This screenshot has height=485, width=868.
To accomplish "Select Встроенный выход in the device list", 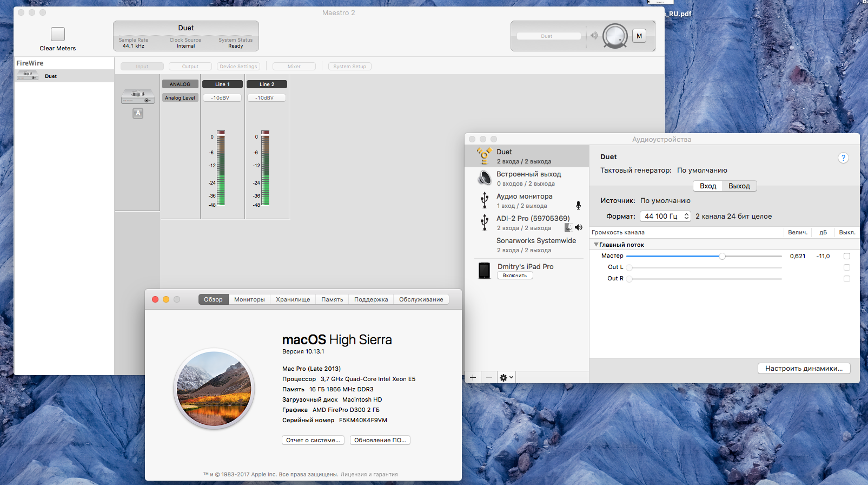I will [527, 179].
